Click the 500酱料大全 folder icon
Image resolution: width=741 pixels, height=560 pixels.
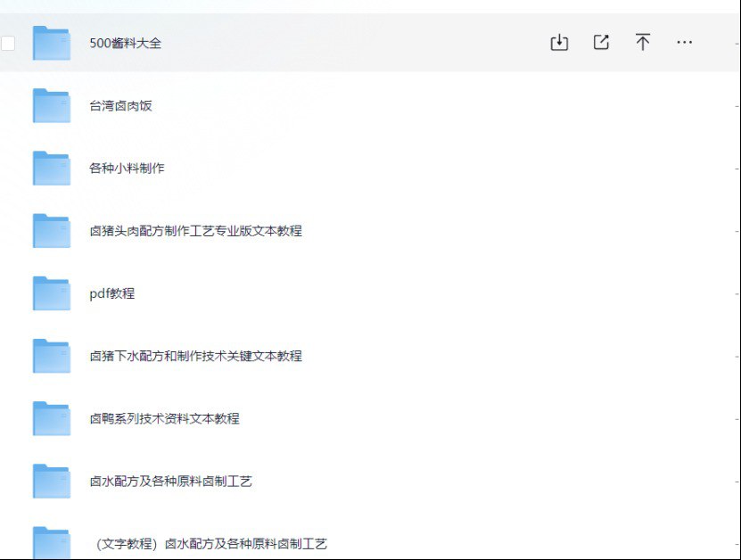click(x=52, y=43)
